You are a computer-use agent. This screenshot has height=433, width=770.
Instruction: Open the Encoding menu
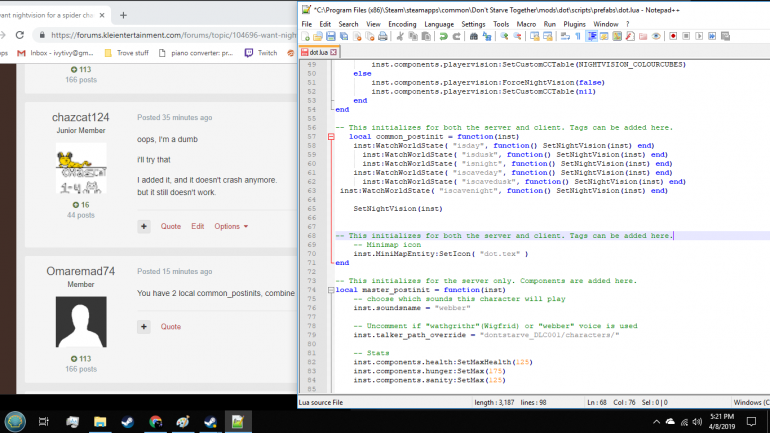pos(402,23)
